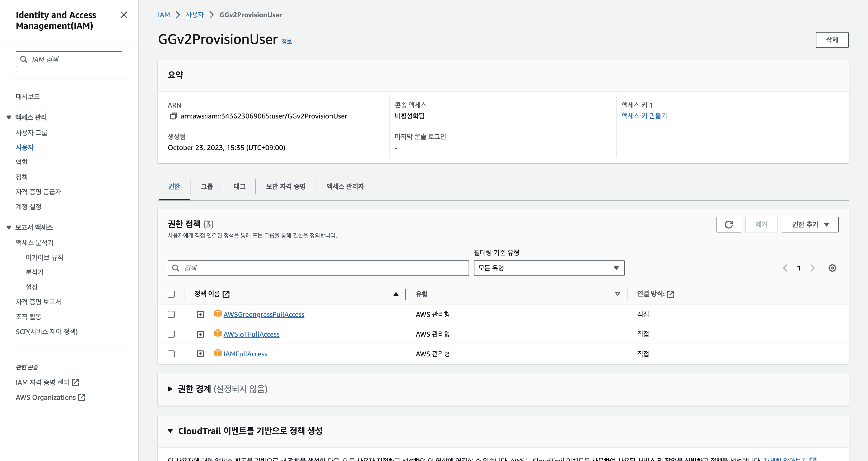Open 역할 in the sidebar
The image size is (868, 461).
[21, 162]
